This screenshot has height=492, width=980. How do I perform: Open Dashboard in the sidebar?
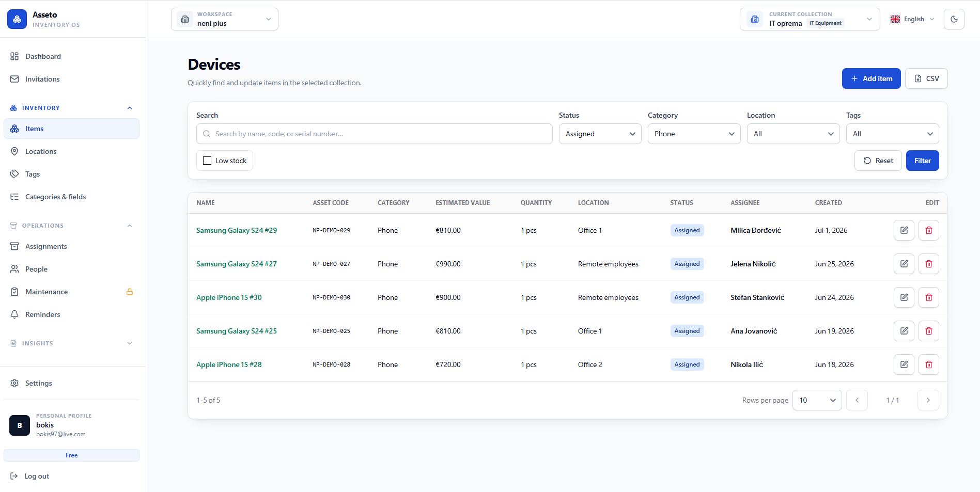(x=71, y=56)
